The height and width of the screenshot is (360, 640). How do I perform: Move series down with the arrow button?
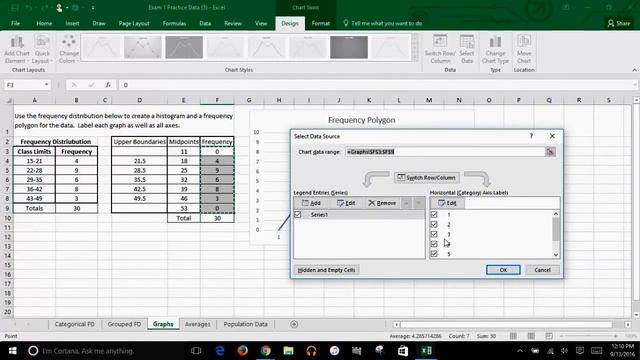pos(418,203)
